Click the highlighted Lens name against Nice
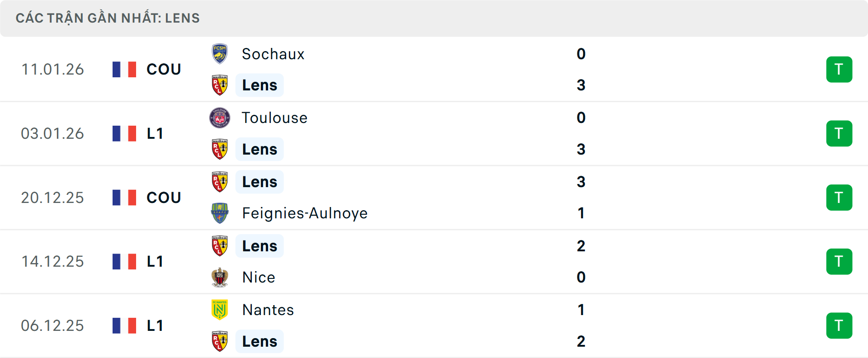This screenshot has width=868, height=358. pyautogui.click(x=259, y=246)
